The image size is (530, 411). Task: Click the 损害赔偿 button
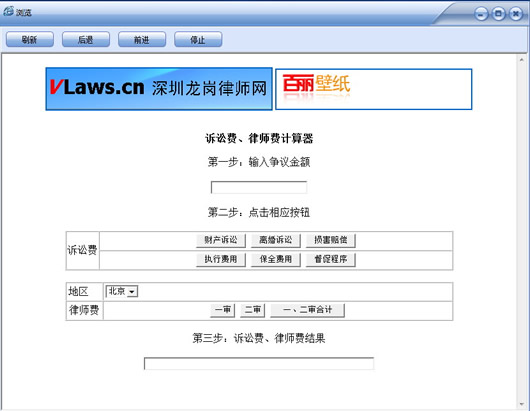(331, 240)
